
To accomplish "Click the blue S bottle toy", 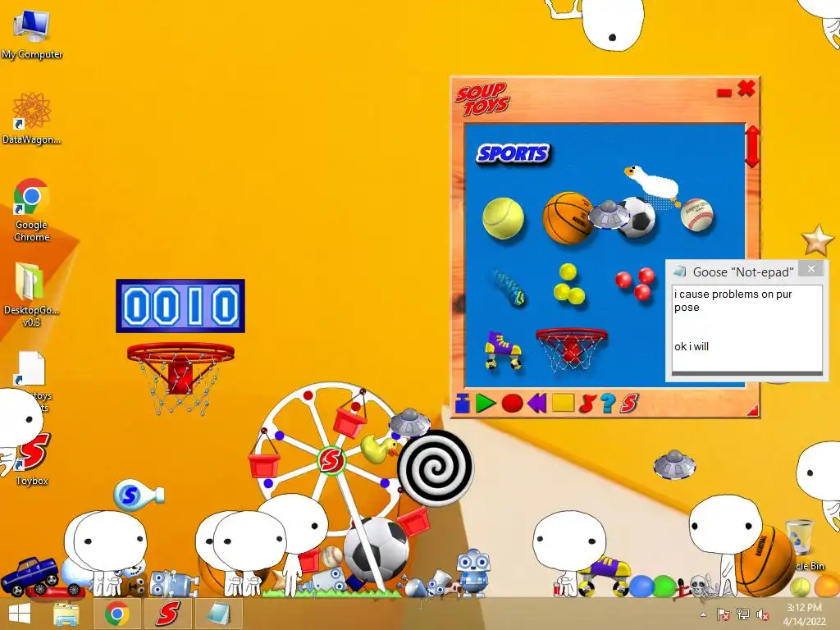I will (x=138, y=495).
